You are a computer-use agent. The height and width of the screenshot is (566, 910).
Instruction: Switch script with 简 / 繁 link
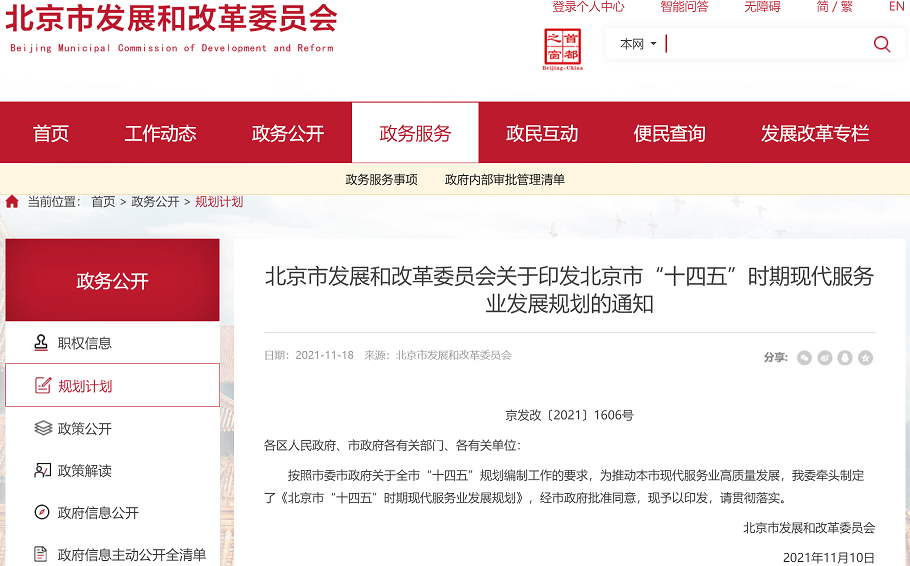tap(835, 6)
